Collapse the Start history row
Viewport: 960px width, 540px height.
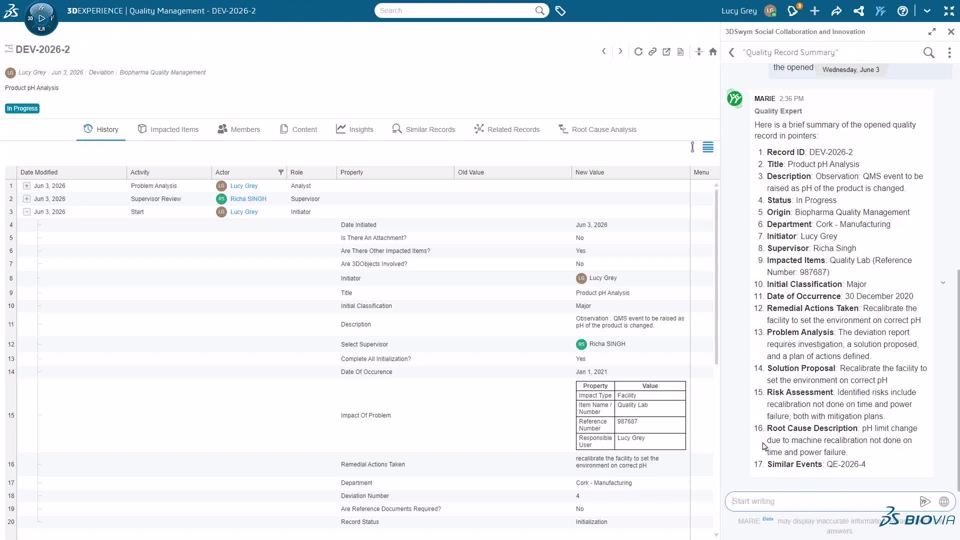(x=26, y=212)
